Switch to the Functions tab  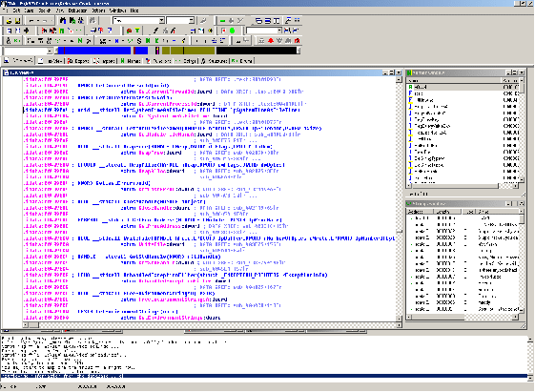tap(158, 61)
